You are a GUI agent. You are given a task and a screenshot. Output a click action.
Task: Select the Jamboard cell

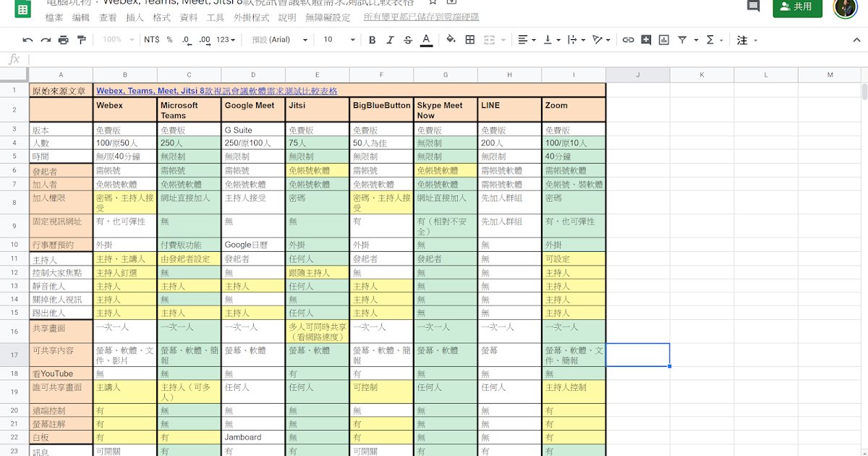[x=253, y=437]
